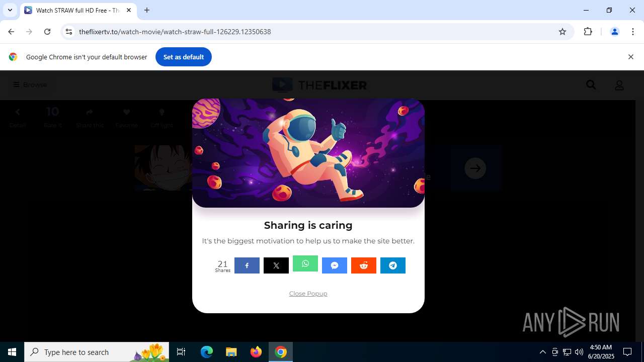The height and width of the screenshot is (362, 644).
Task: Open Task View on taskbar
Action: (181, 352)
